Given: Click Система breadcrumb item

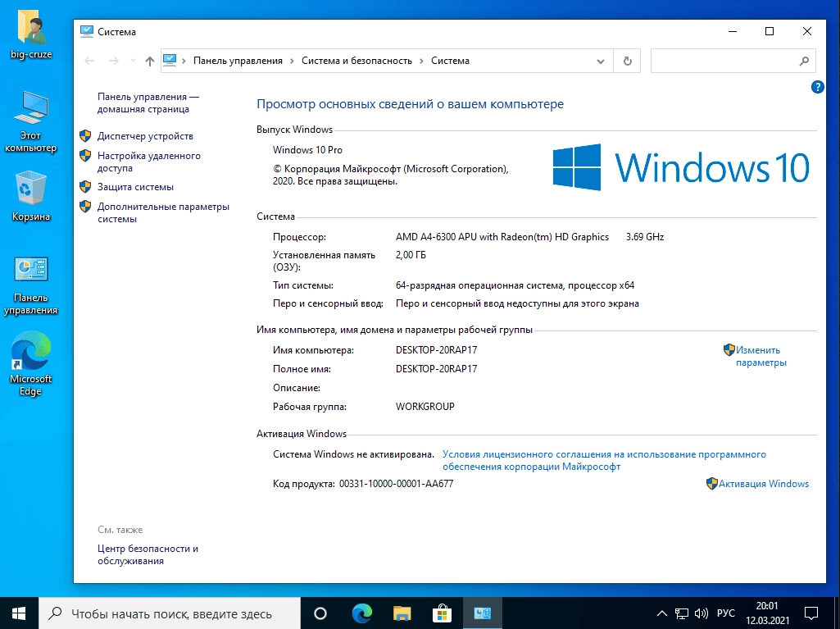Looking at the screenshot, I should (x=450, y=62).
